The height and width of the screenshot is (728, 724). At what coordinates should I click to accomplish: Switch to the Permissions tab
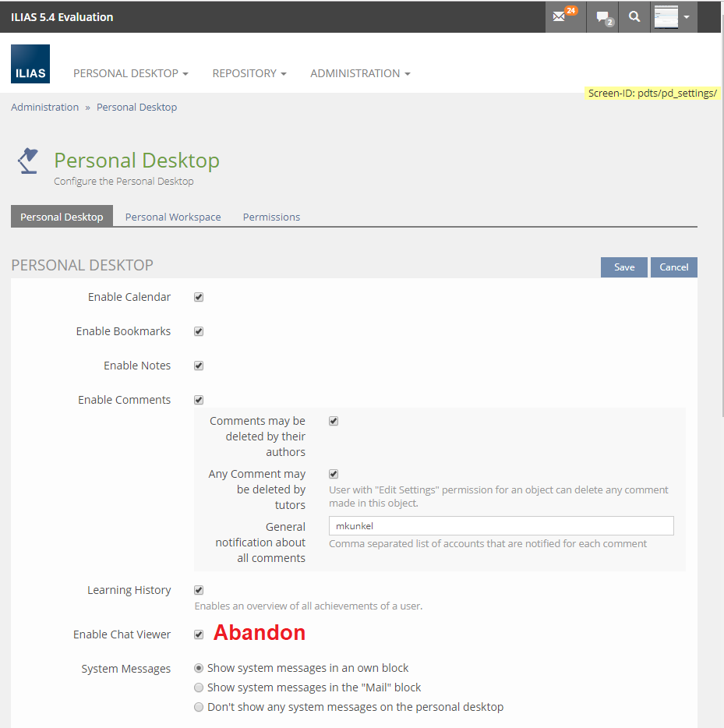(x=271, y=217)
